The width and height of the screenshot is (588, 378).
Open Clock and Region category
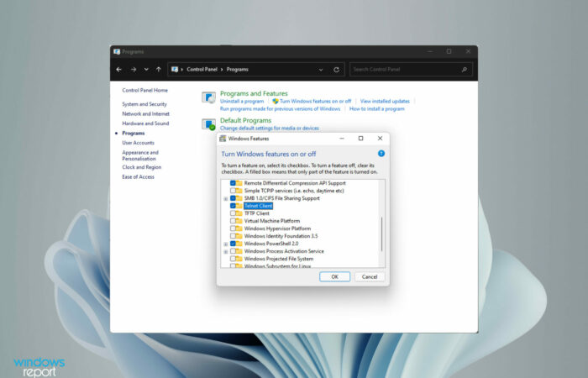(x=141, y=167)
